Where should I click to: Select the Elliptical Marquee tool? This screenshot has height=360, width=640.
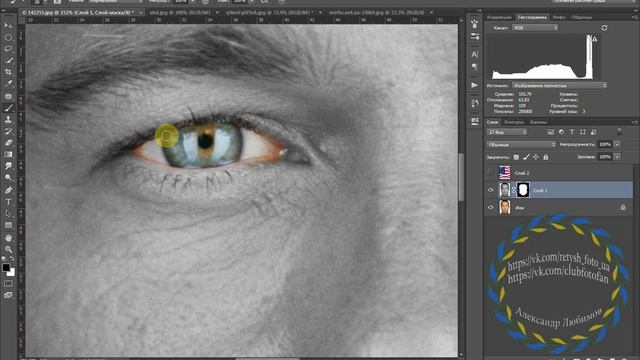[8, 38]
